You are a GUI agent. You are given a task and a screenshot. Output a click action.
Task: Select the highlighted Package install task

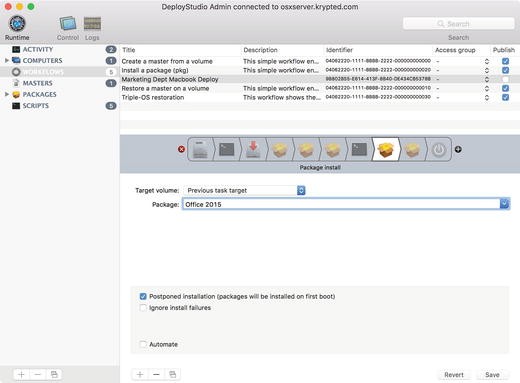(x=386, y=149)
